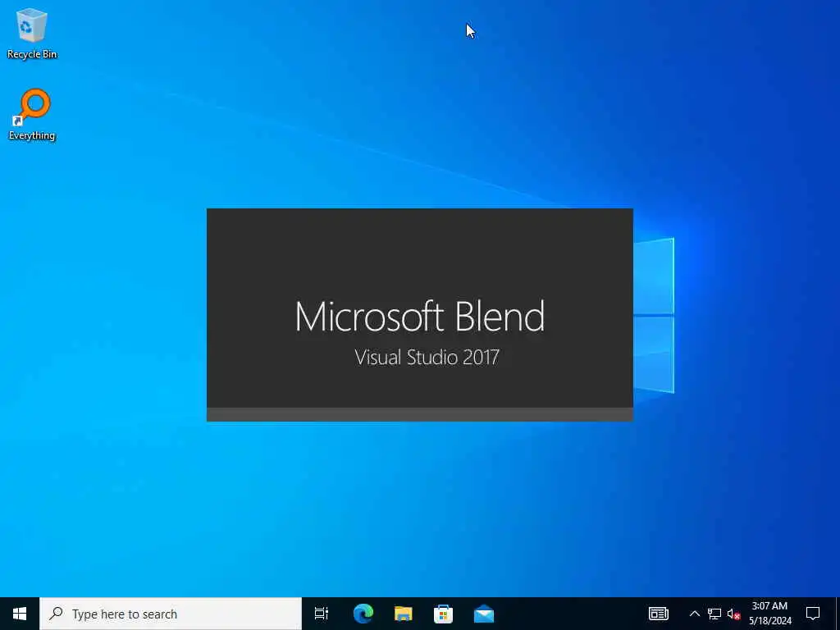Open the network status tray icon

714,614
